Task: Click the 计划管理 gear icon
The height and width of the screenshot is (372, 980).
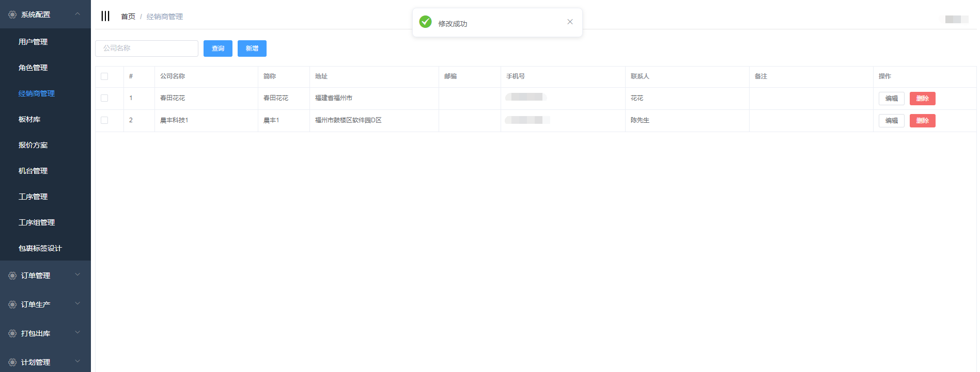Action: click(12, 362)
